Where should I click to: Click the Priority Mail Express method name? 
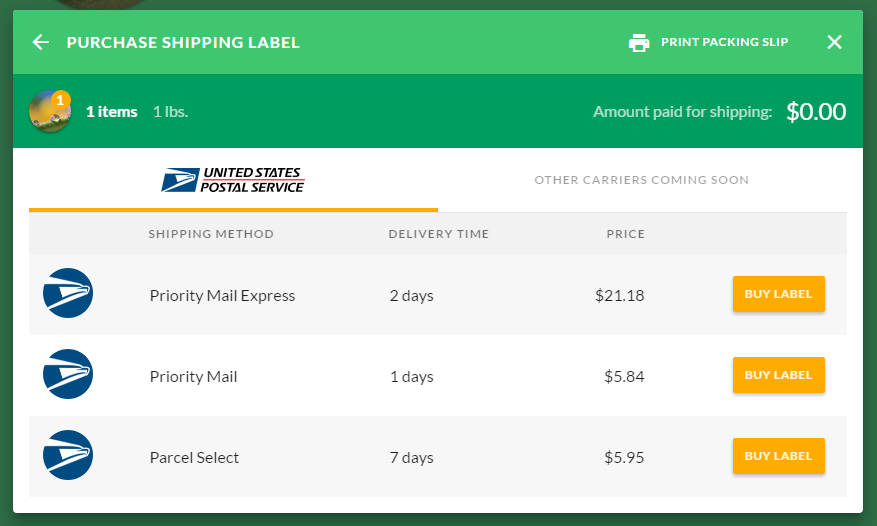(x=222, y=295)
